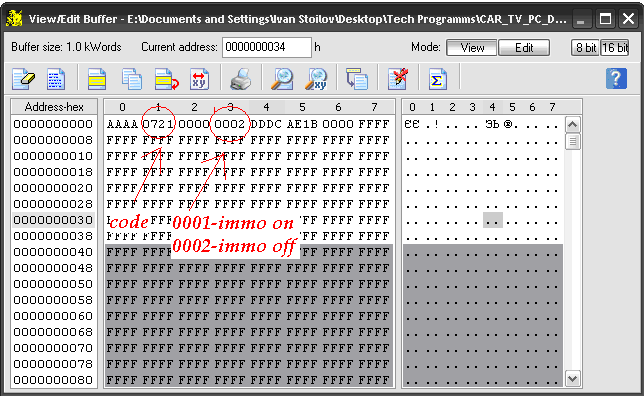This screenshot has height=396, width=644.
Task: Select hex value 0721 in first row
Action: click(158, 124)
